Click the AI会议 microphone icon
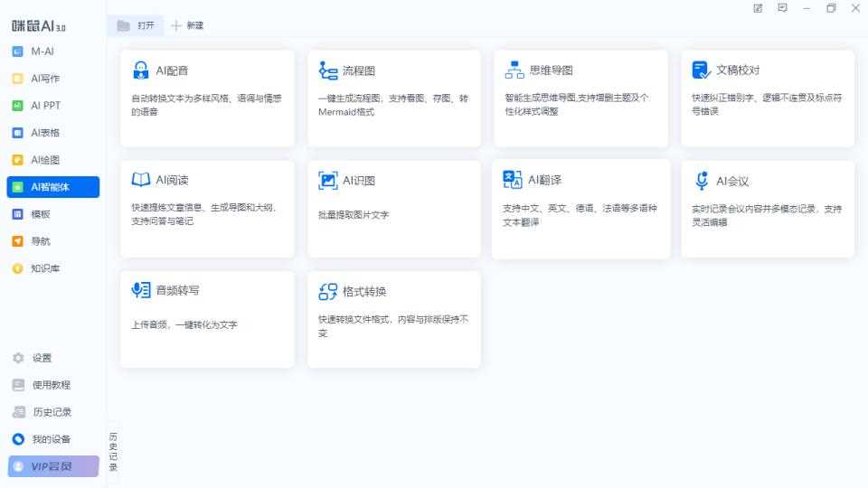The width and height of the screenshot is (868, 488). tap(702, 181)
